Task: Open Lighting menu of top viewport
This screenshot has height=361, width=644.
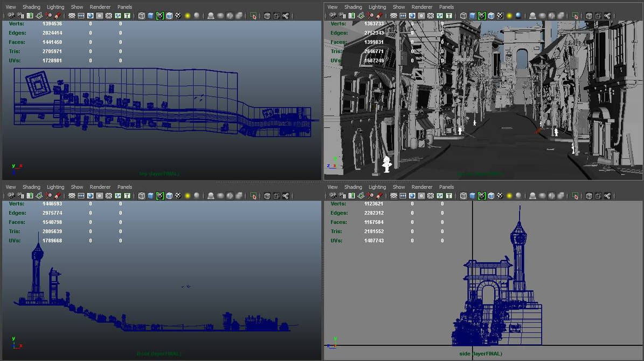Action: (x=56, y=7)
